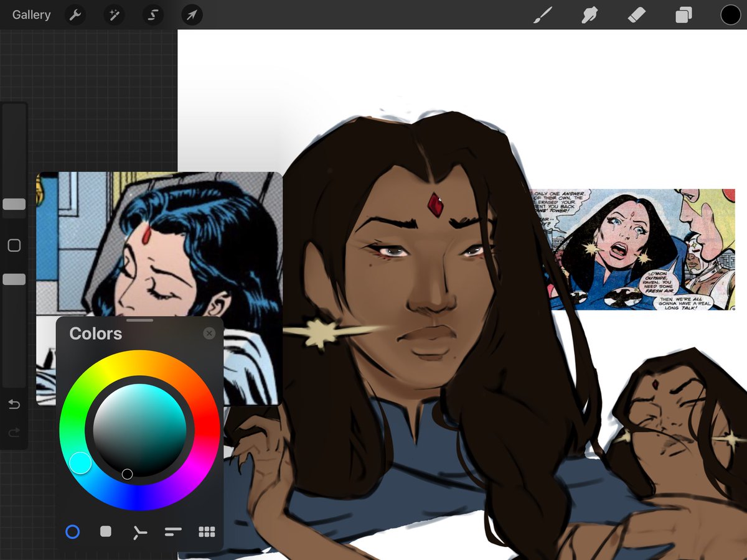Click the saturation disc reticle

pos(127,474)
